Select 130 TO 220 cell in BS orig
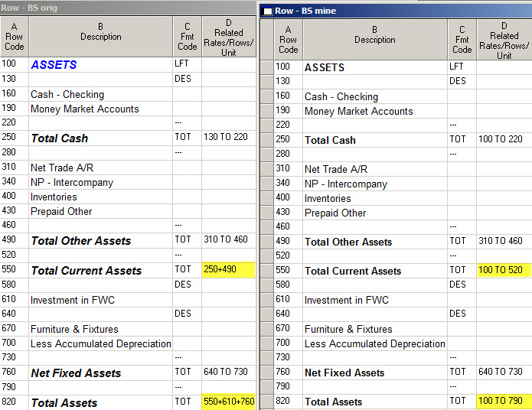Screen dimensions: 532x410 pyautogui.click(x=228, y=138)
